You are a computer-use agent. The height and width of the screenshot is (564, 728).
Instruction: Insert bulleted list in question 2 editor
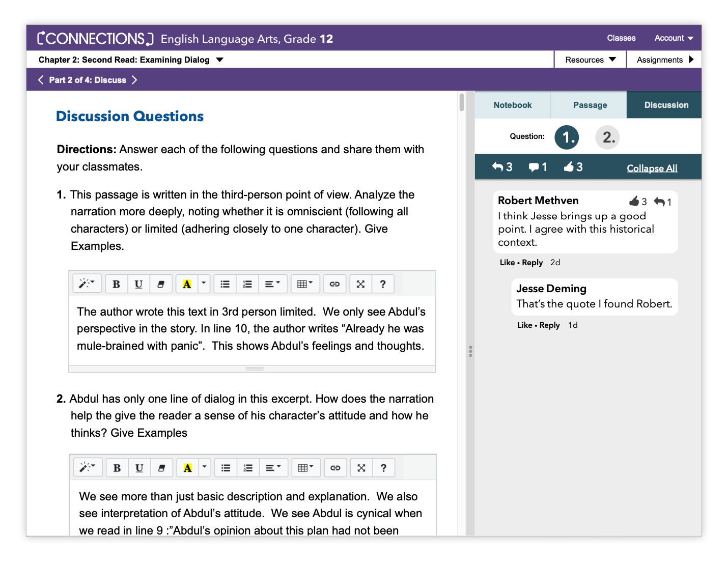click(226, 467)
